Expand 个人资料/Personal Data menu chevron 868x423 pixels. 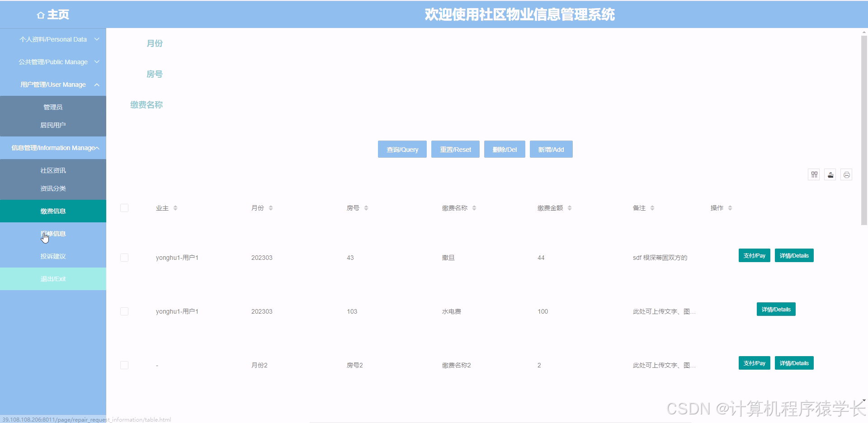coord(97,39)
